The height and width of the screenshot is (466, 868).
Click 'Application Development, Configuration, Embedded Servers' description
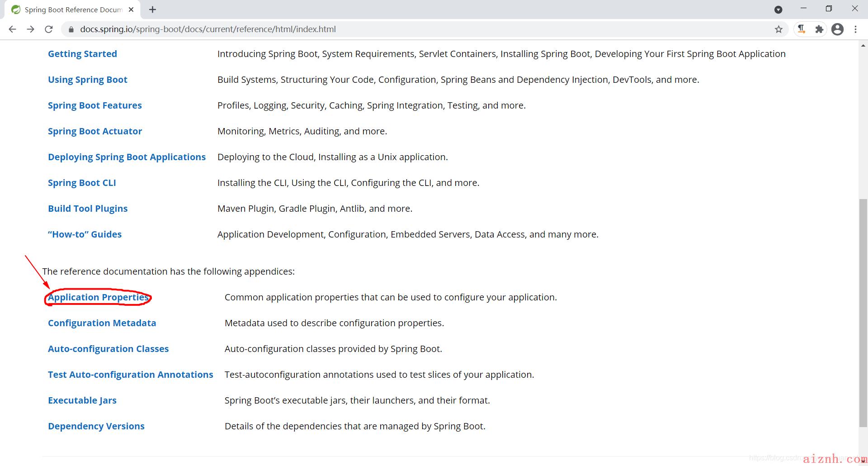coord(408,234)
